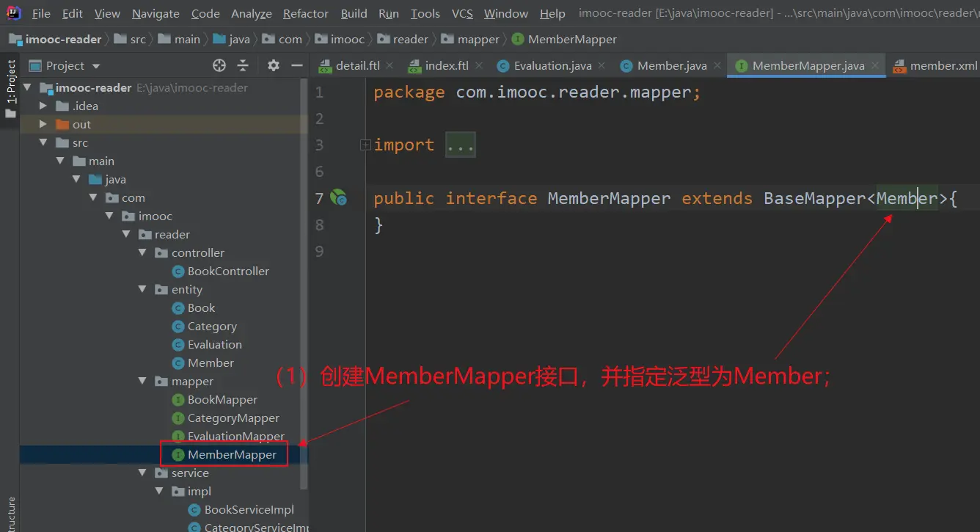Hide the Project tool window with minus icon
The image size is (980, 532).
(x=297, y=66)
